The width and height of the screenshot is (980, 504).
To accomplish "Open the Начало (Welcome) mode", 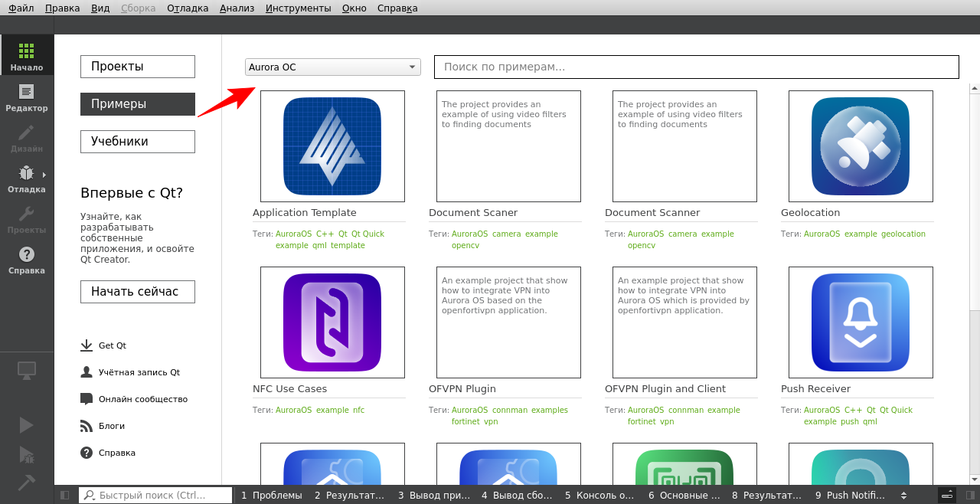I will 27,56.
